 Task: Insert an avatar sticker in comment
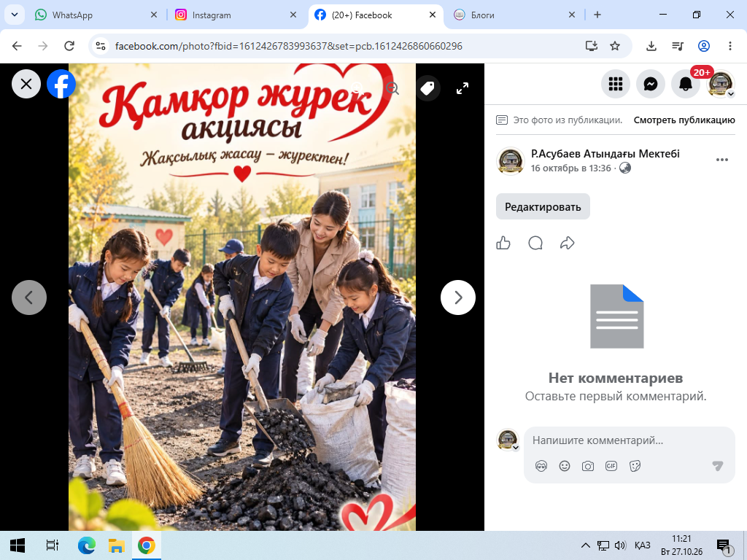[541, 466]
